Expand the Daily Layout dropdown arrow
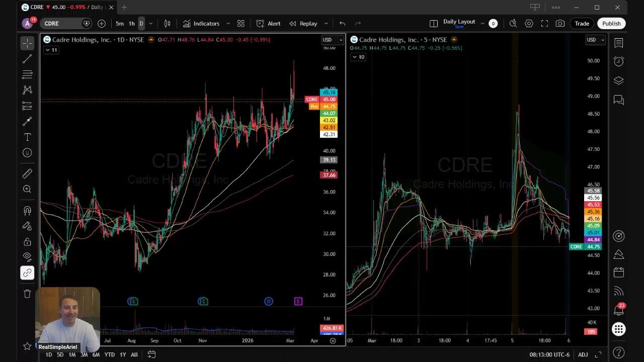This screenshot has height=362, width=644. point(482,24)
